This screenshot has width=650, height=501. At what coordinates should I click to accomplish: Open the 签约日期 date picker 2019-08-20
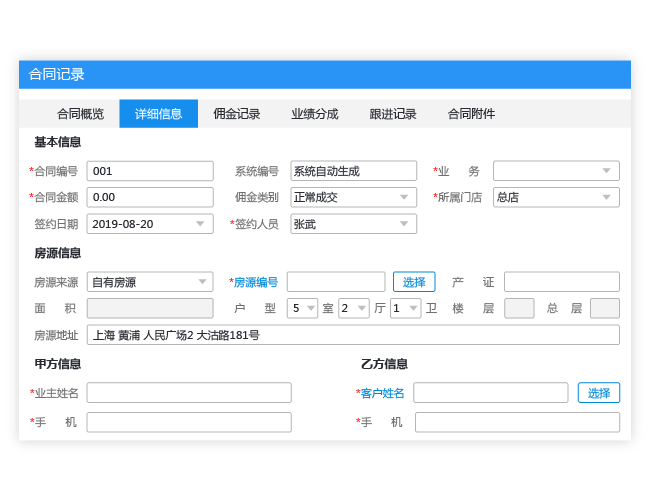[150, 224]
